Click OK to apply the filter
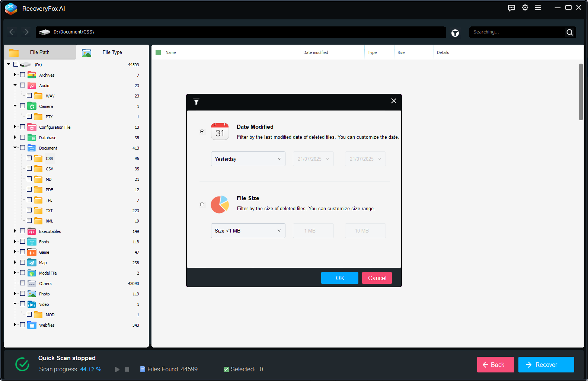The height and width of the screenshot is (381, 588). click(339, 278)
